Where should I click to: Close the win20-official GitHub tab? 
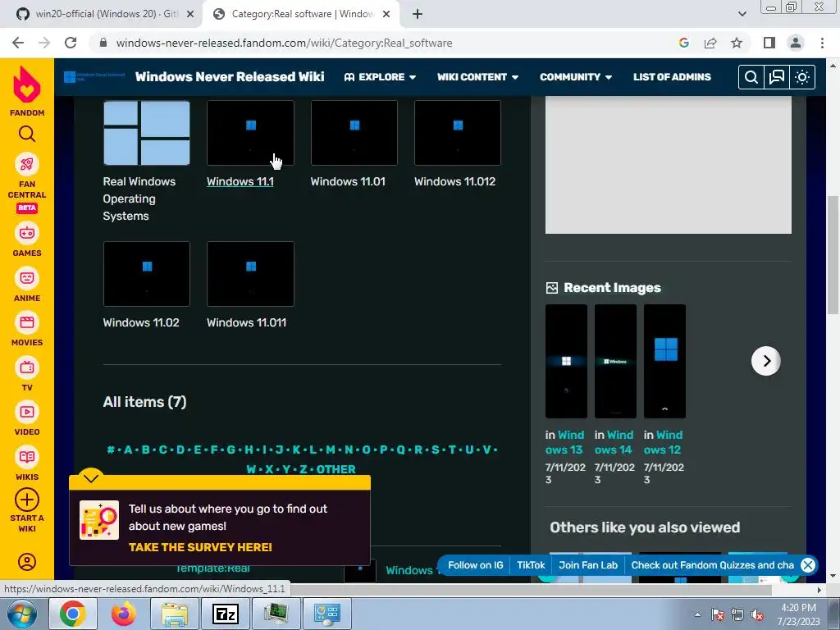point(189,15)
